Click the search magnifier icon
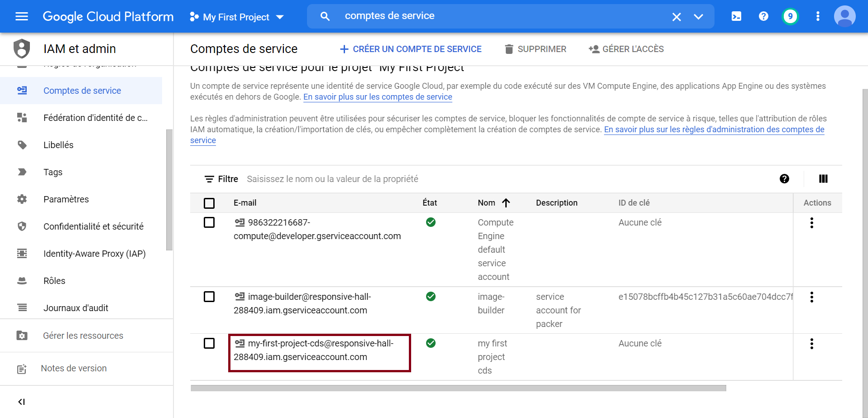The width and height of the screenshot is (868, 418). [x=325, y=16]
